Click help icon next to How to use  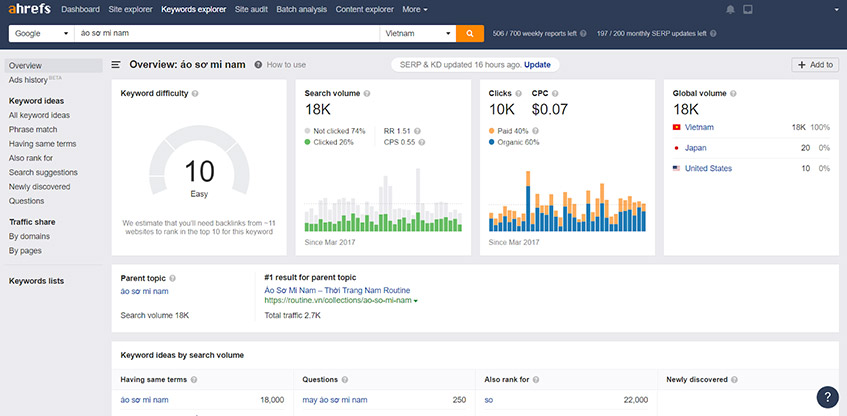(258, 65)
